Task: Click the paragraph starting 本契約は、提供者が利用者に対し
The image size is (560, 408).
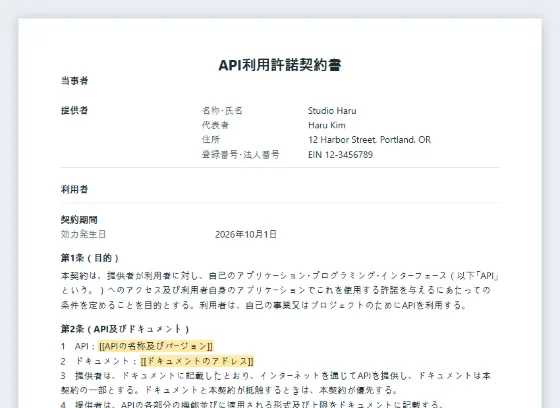Action: pyautogui.click(x=280, y=290)
